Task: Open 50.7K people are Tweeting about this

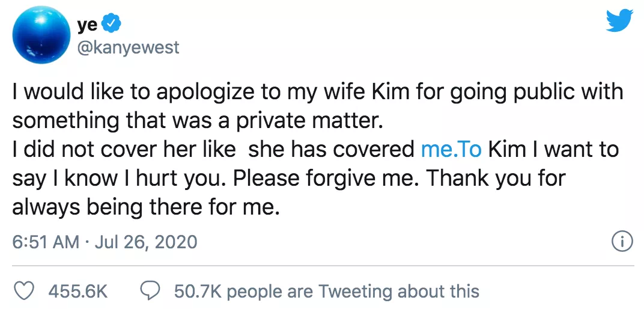Action: [x=327, y=292]
